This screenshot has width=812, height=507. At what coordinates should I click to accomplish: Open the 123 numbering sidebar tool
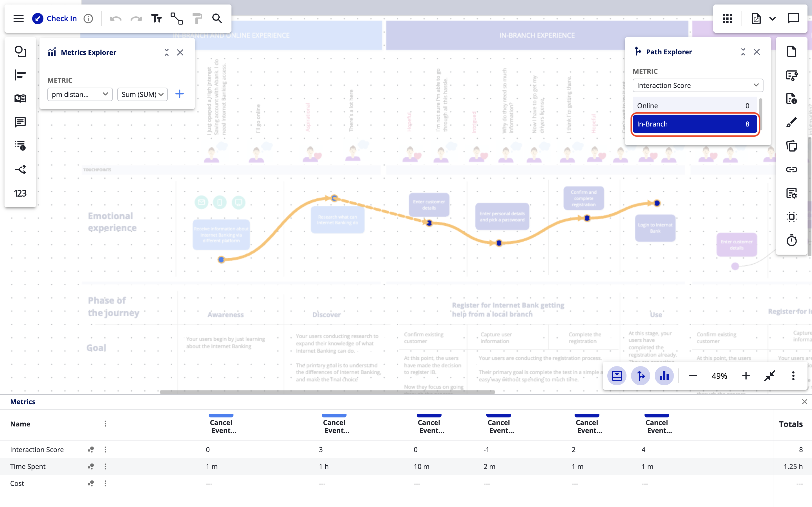20,193
